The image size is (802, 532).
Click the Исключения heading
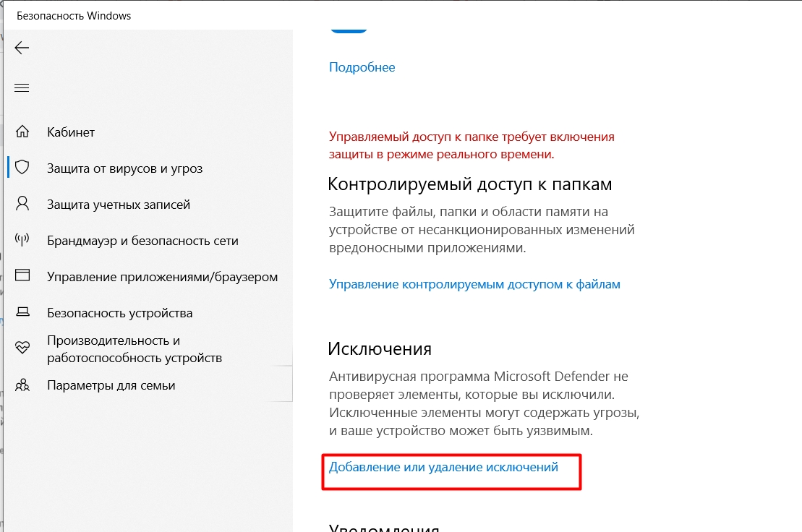380,348
